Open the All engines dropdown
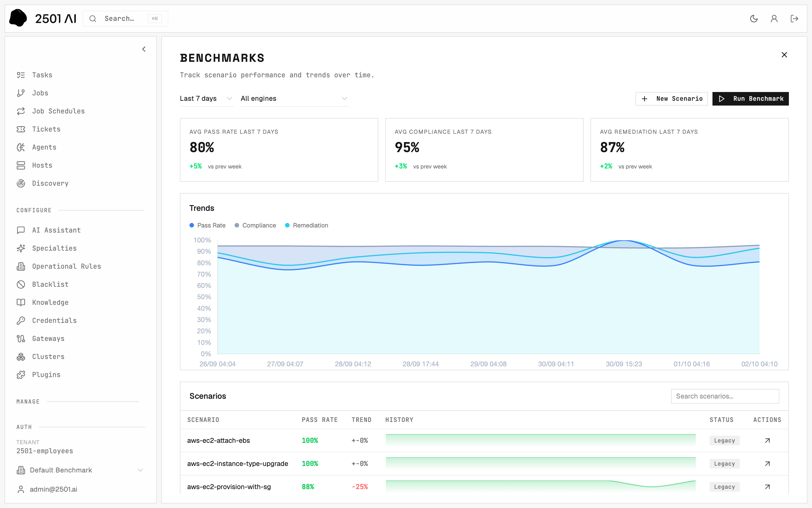Viewport: 812px width, 508px height. [294, 98]
